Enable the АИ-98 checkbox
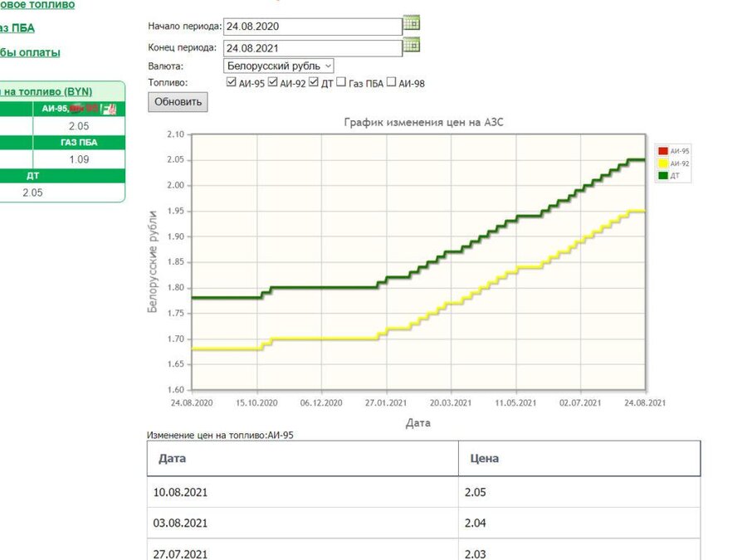 coord(391,82)
